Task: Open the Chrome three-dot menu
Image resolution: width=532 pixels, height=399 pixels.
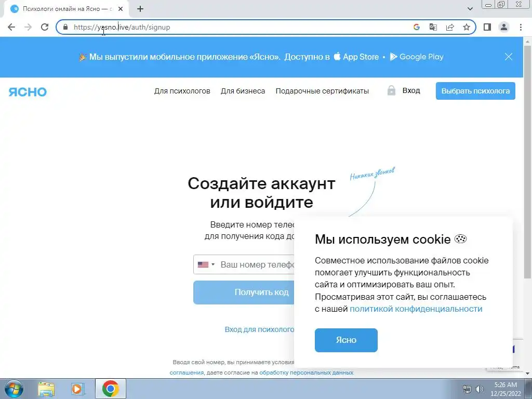Action: click(521, 27)
